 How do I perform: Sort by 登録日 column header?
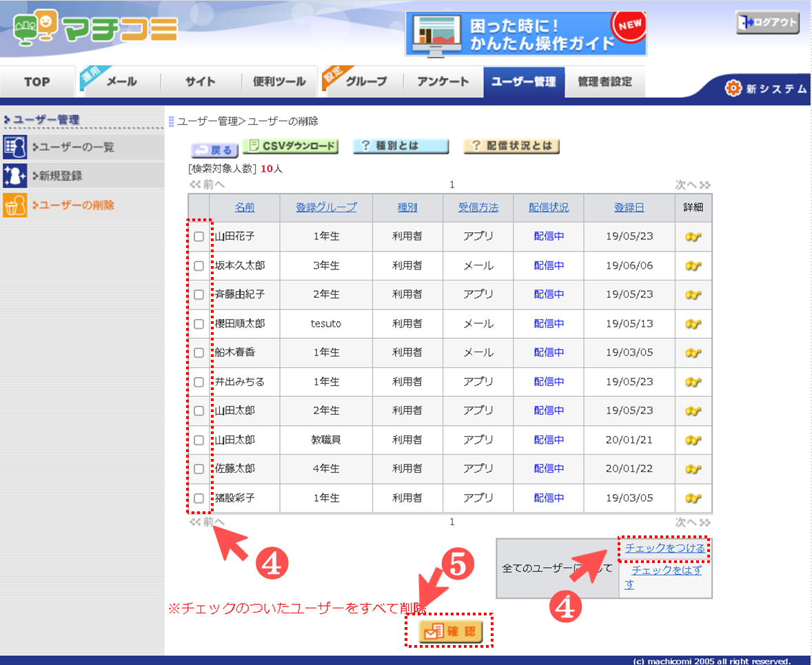tap(629, 207)
